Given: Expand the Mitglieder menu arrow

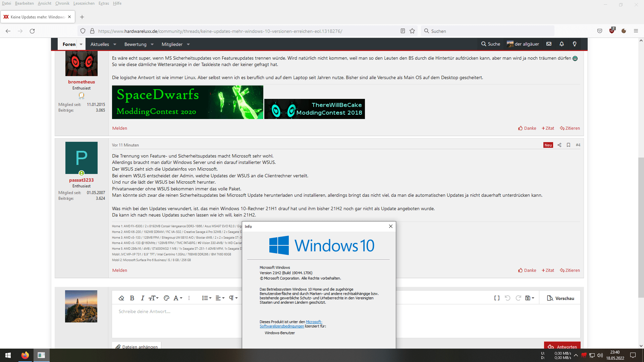Looking at the screenshot, I should [188, 44].
